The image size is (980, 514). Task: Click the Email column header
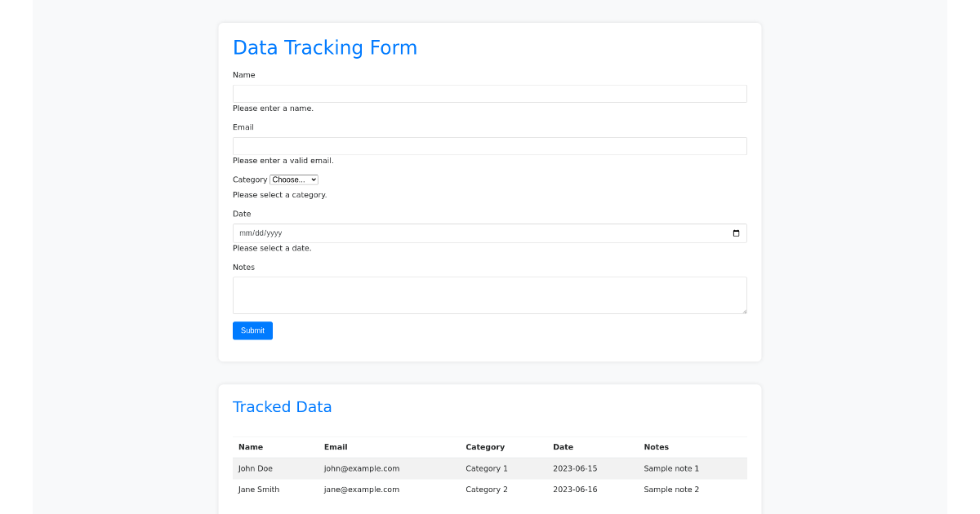point(336,447)
